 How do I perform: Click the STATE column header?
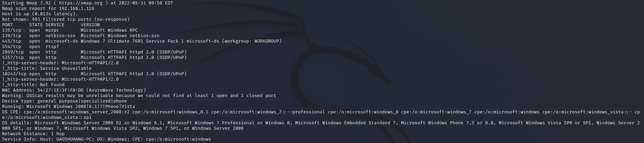pos(36,25)
